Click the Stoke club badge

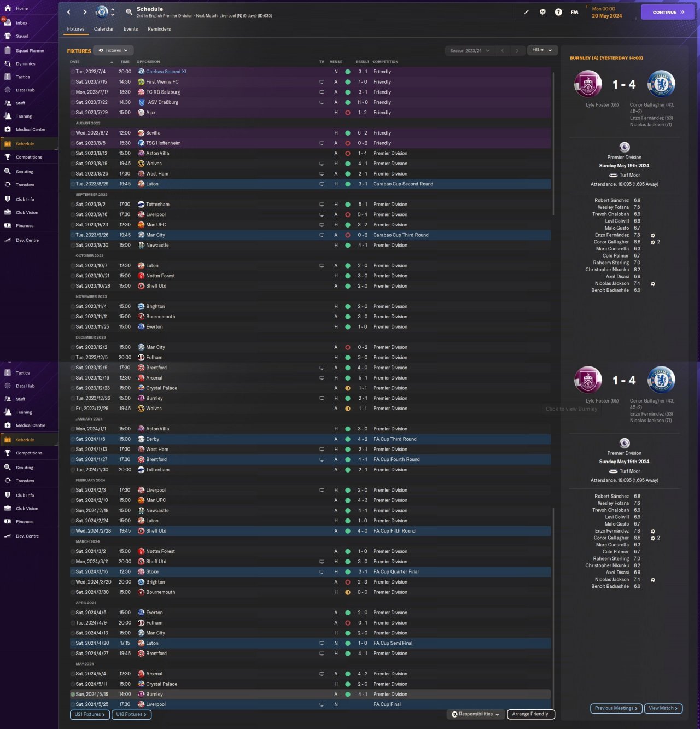pyautogui.click(x=141, y=571)
